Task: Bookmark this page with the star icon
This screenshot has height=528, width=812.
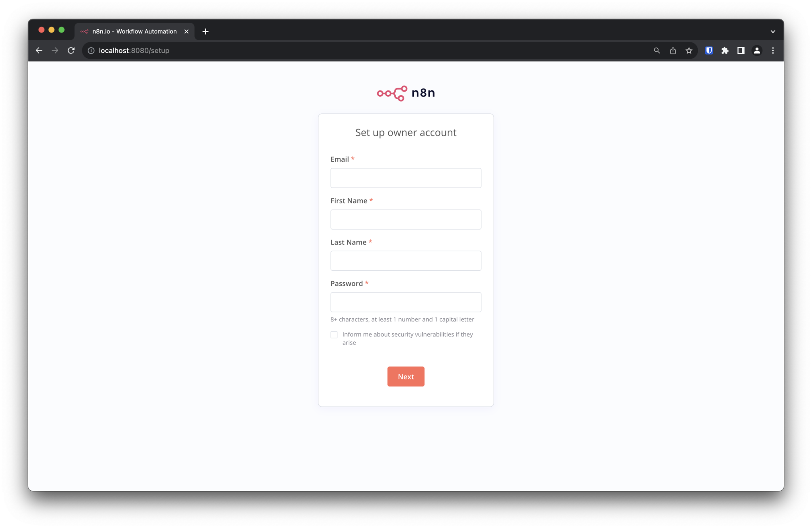Action: 689,50
